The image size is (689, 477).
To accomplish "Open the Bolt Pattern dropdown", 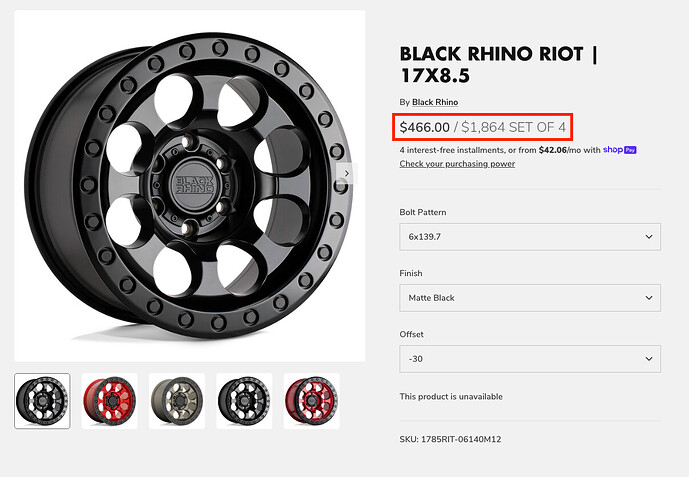I will click(x=530, y=237).
